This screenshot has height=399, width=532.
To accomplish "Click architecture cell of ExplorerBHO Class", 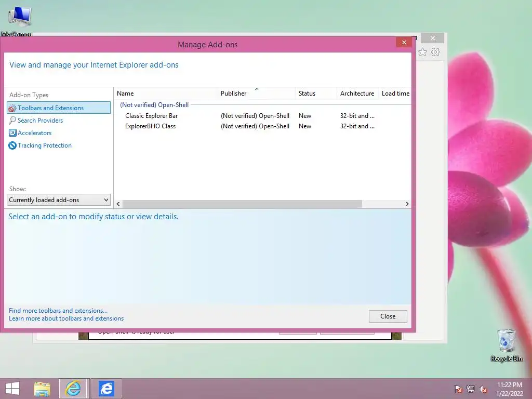I will pyautogui.click(x=357, y=126).
